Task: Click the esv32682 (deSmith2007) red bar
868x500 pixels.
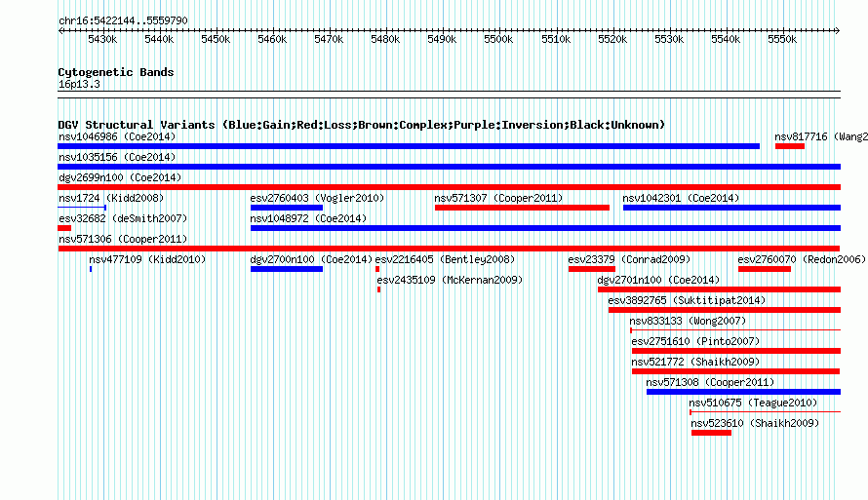Action: [x=64, y=228]
